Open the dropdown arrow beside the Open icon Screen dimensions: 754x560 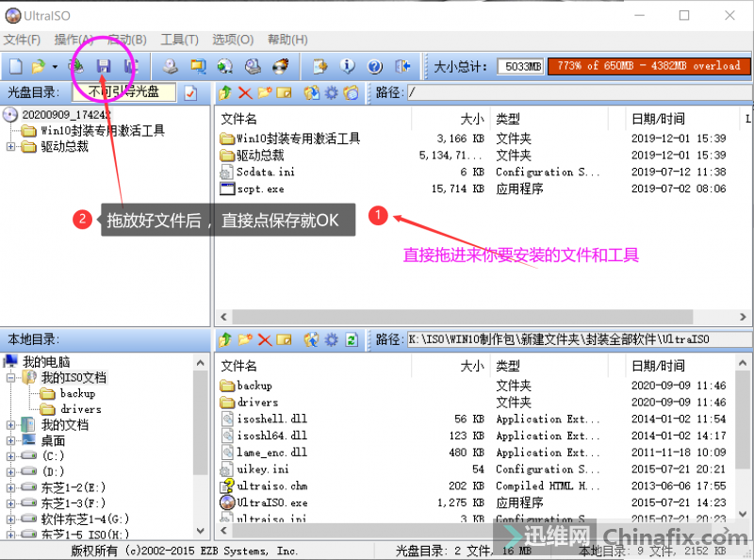click(55, 66)
